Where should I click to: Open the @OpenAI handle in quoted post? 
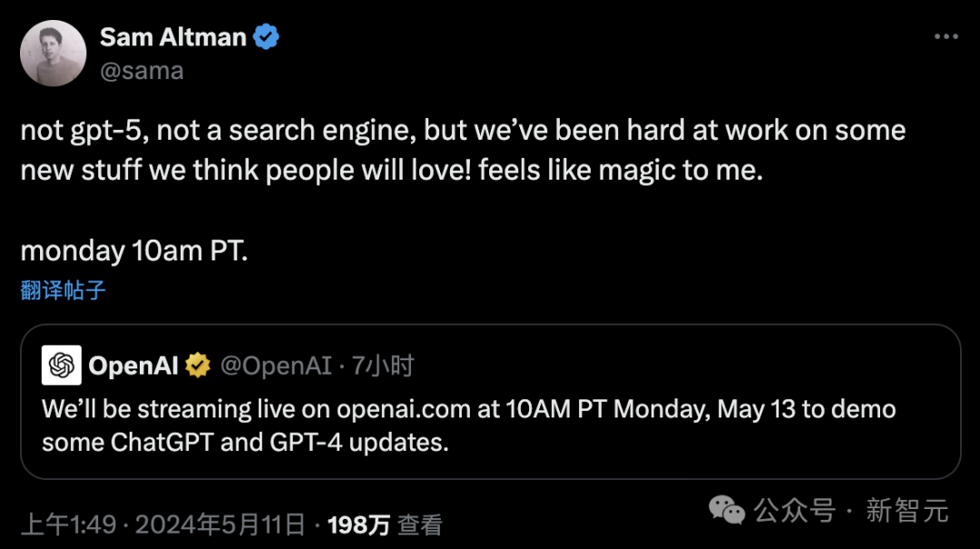[276, 366]
